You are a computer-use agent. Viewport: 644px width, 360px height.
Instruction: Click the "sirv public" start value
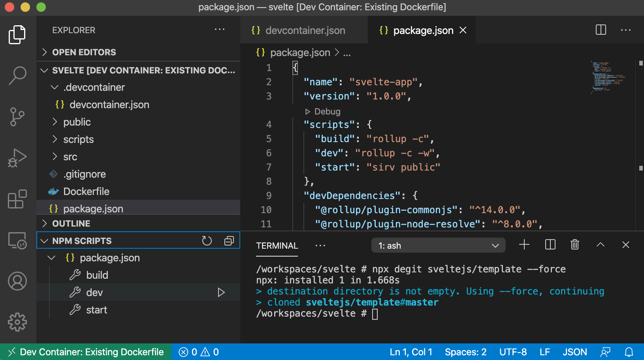403,167
